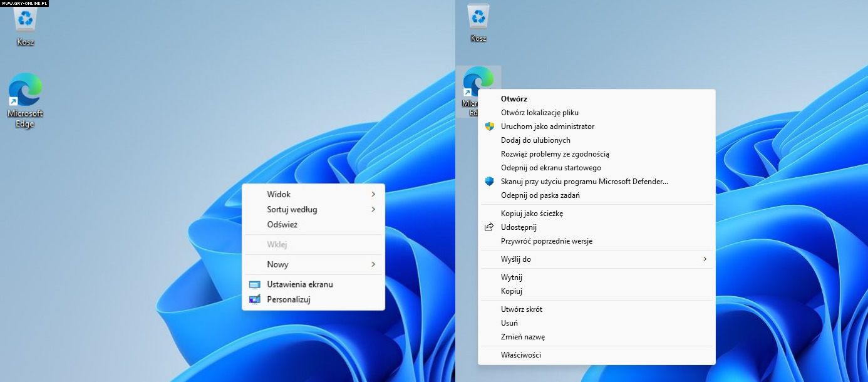Select Utwórz skrót menu entry
The image size is (868, 382).
point(521,309)
